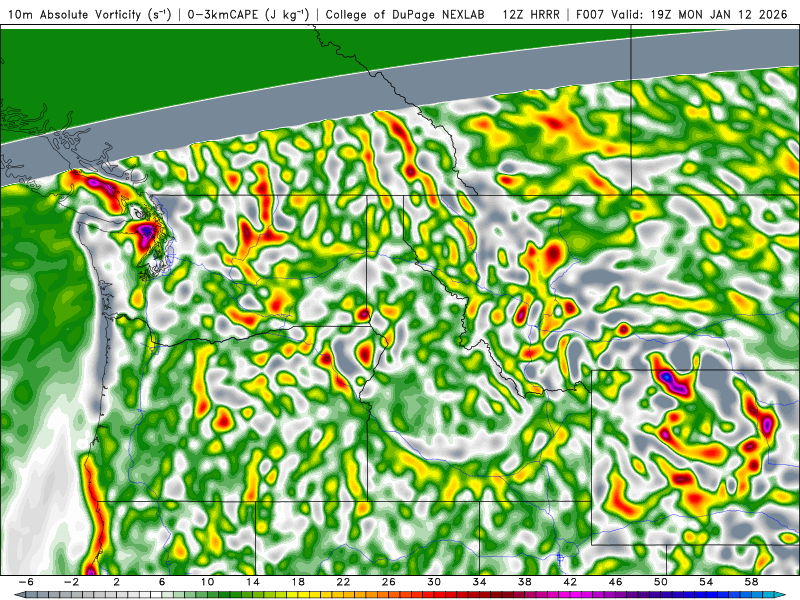Click the '30' color scale label

pyautogui.click(x=434, y=582)
